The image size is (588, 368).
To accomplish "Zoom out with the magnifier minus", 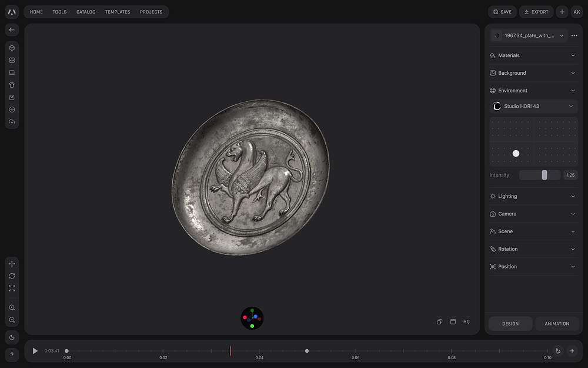I will point(12,320).
